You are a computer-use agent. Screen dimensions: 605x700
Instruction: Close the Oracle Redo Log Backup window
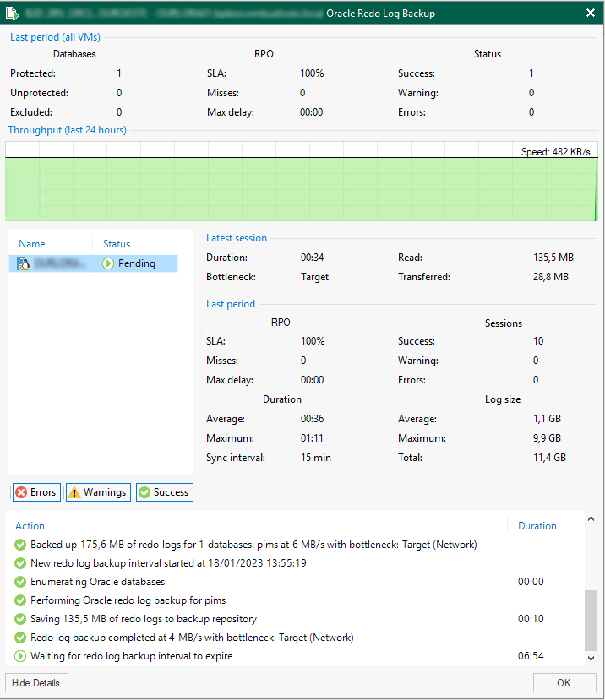tap(591, 13)
